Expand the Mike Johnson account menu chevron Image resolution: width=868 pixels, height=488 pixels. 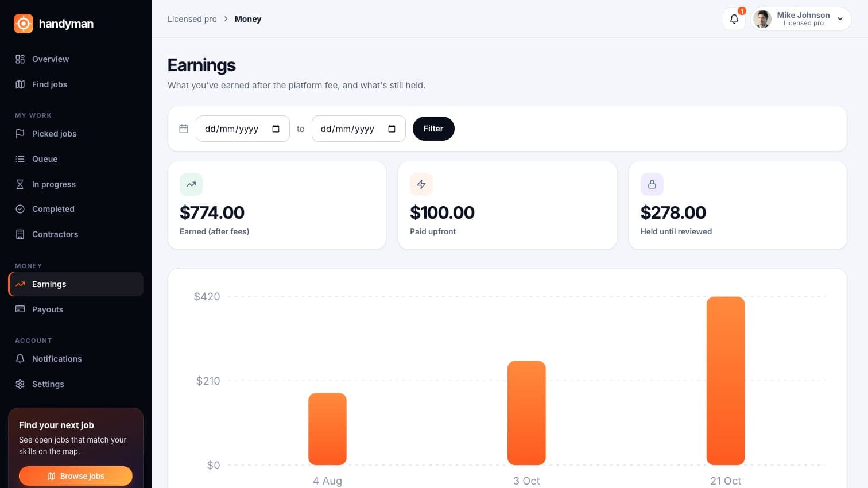[x=840, y=19]
